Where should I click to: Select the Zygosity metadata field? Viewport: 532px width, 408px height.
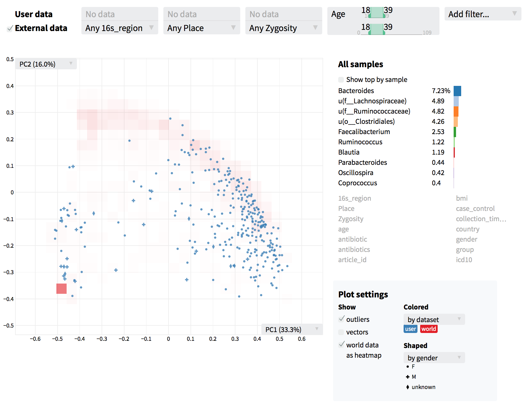click(x=351, y=219)
